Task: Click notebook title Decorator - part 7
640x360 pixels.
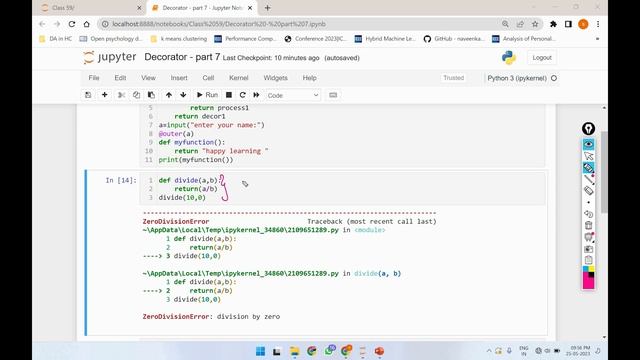Action: 182,57
